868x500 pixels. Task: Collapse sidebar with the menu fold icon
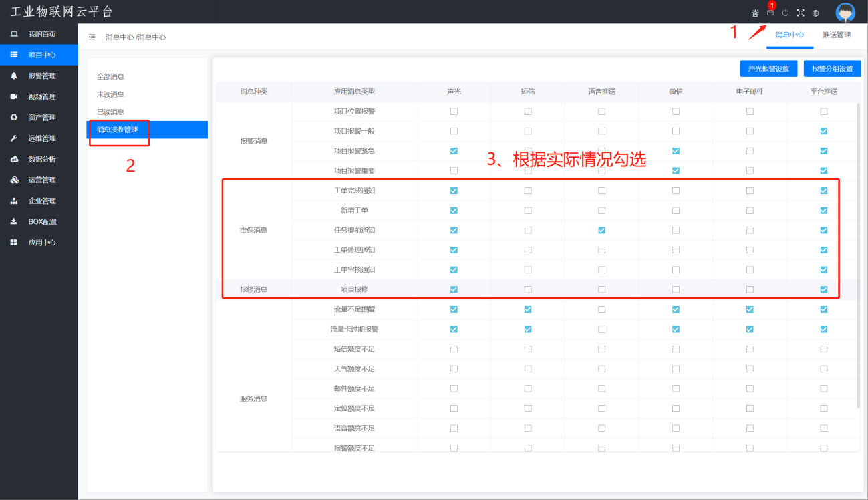pyautogui.click(x=92, y=37)
